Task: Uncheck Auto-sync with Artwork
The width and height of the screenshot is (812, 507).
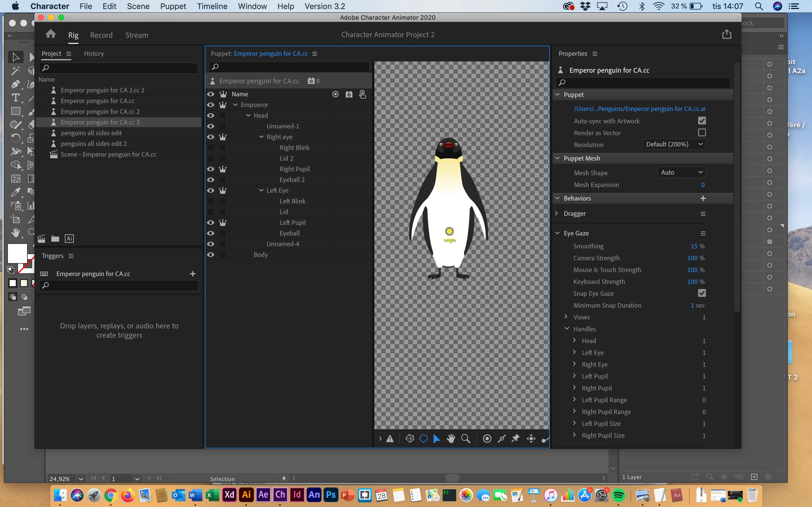Action: coord(701,121)
